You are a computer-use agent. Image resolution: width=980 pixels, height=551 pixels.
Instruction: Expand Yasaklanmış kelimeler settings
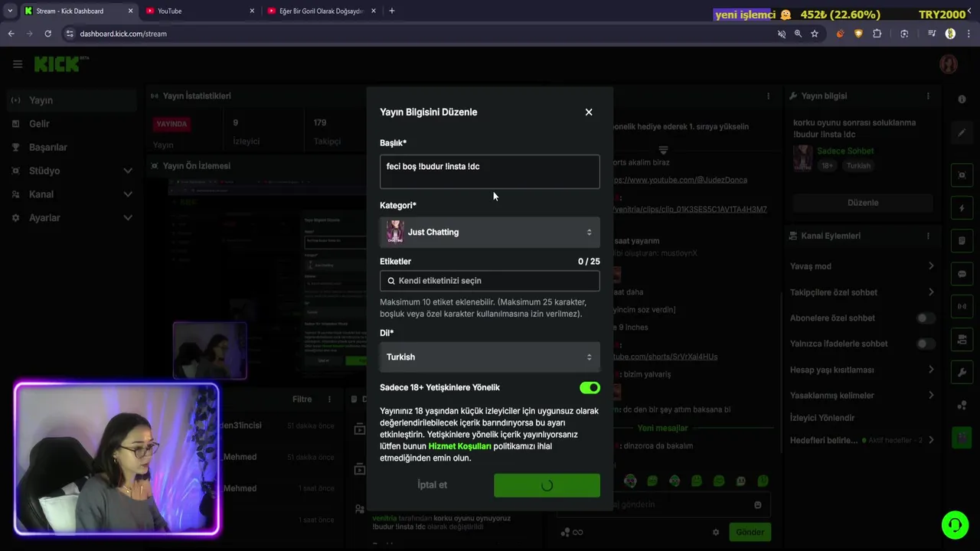(862, 396)
